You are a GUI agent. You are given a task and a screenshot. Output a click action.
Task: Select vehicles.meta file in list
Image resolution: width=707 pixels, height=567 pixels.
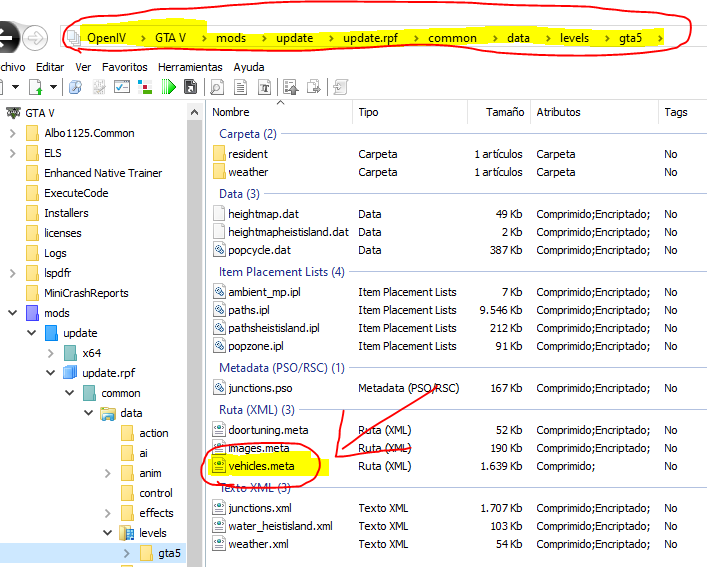[261, 466]
